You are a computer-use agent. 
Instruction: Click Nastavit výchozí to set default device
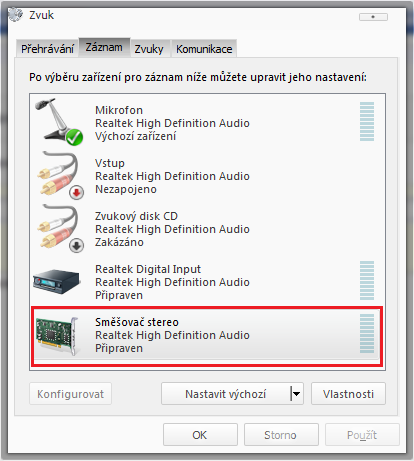(226, 394)
